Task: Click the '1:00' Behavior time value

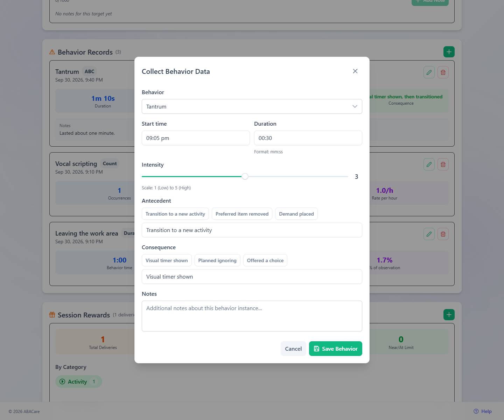Action: [119, 260]
